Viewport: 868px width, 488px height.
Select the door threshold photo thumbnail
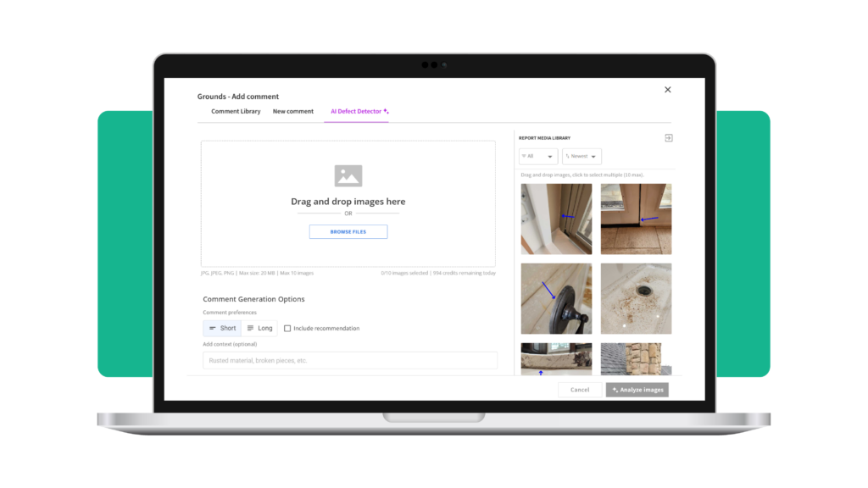pos(636,219)
